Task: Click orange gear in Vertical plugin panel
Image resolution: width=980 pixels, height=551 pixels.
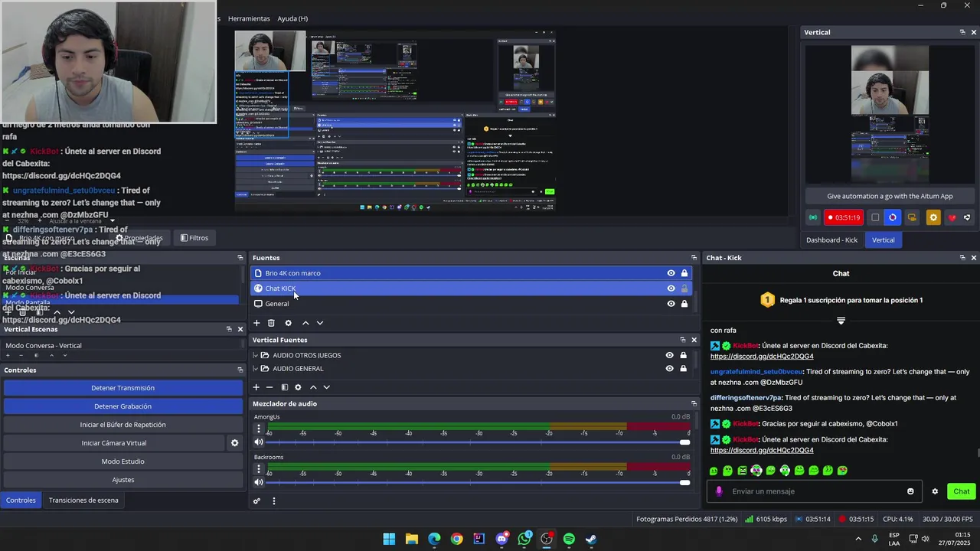Action: pos(933,217)
